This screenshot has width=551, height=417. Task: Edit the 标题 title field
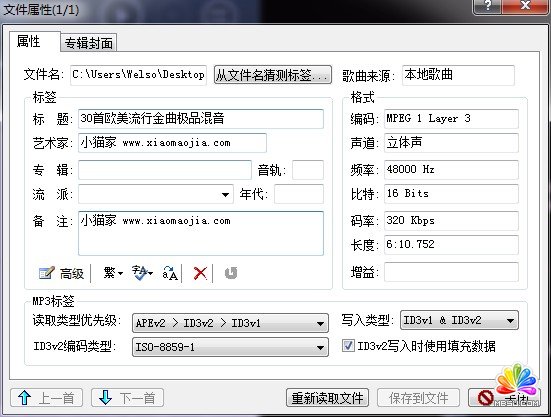coord(201,119)
